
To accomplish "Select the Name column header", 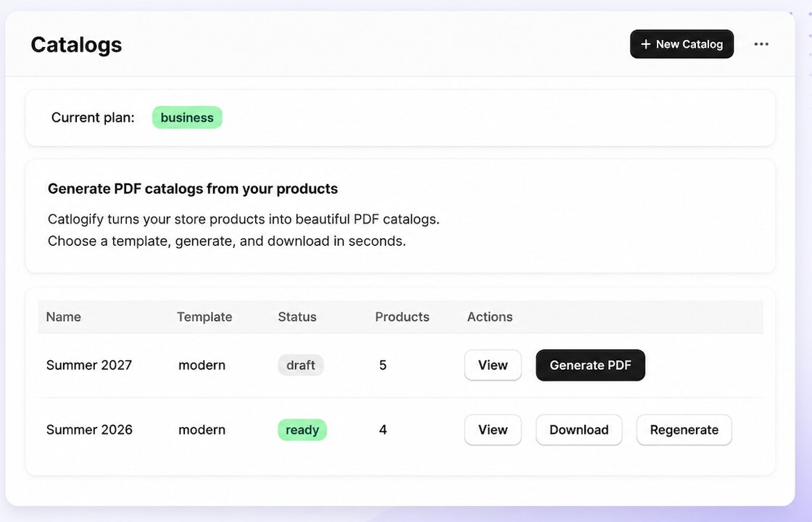I will pos(63,317).
